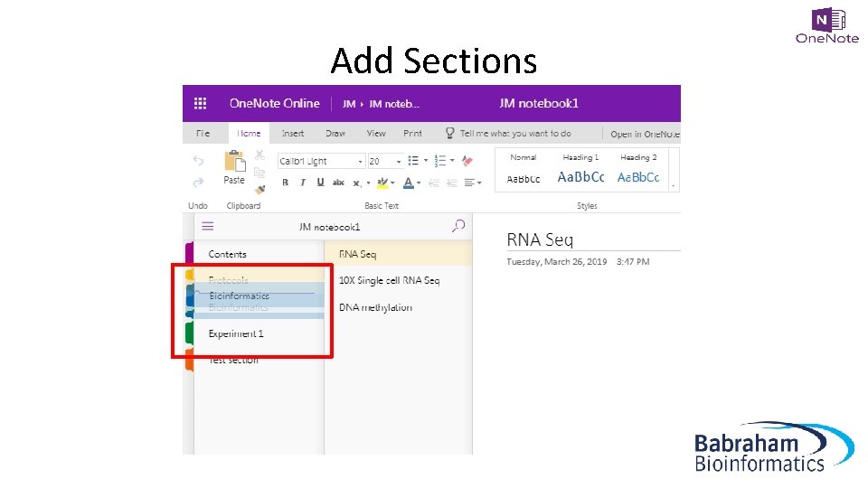
Task: Click the lightbulb Tell me icon
Action: point(449,134)
